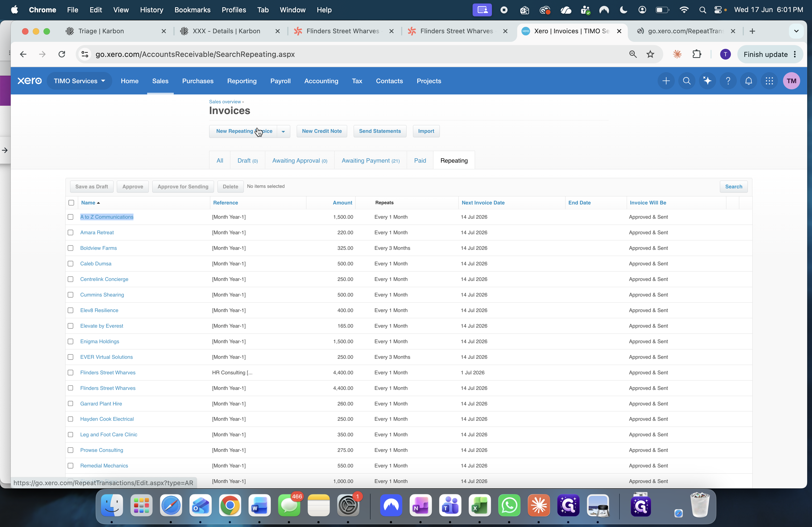Open the site information icon in address bar
The image size is (812, 527).
pyautogui.click(x=85, y=54)
